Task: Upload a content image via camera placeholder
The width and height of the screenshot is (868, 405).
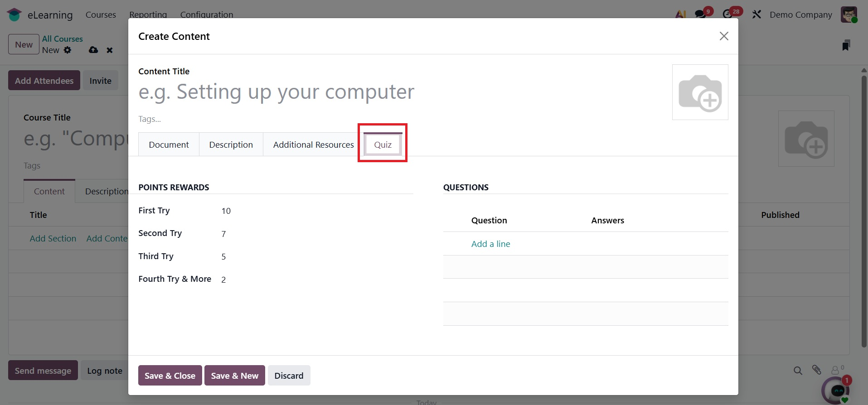Action: tap(700, 92)
